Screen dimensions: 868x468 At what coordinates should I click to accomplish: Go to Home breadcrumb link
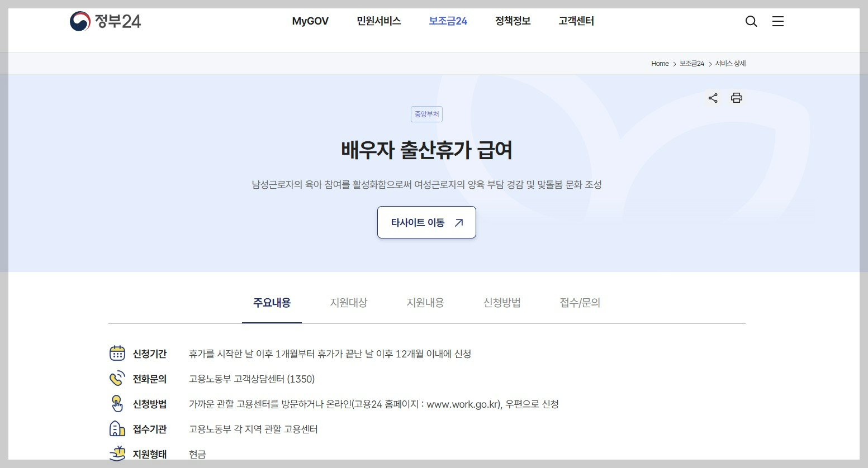click(x=660, y=64)
